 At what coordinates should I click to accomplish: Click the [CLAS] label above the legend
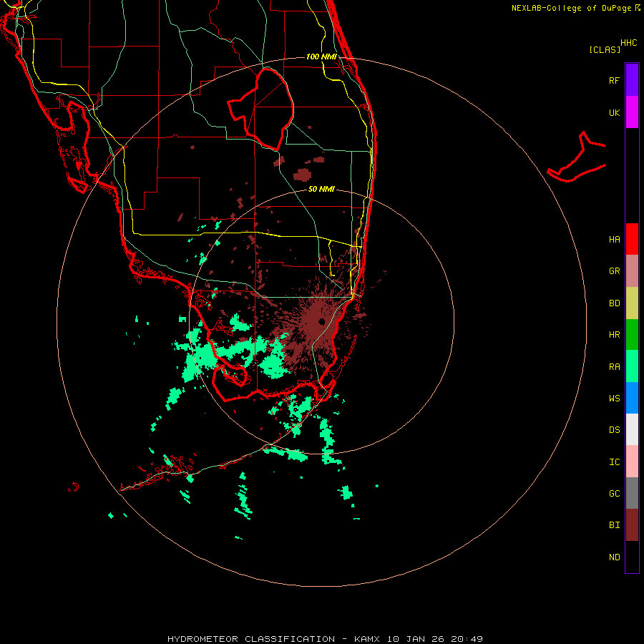coord(605,49)
